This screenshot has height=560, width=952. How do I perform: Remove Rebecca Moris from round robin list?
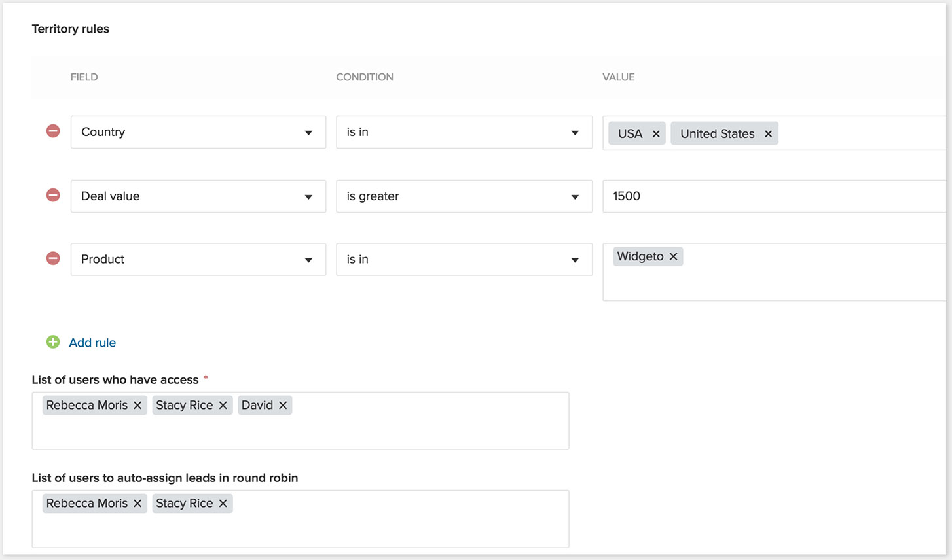(137, 503)
